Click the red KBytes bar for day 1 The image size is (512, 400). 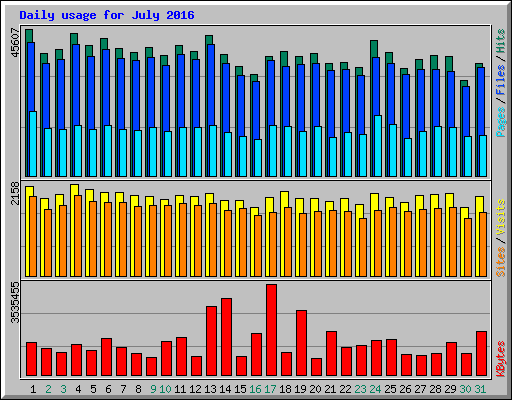coord(31,359)
